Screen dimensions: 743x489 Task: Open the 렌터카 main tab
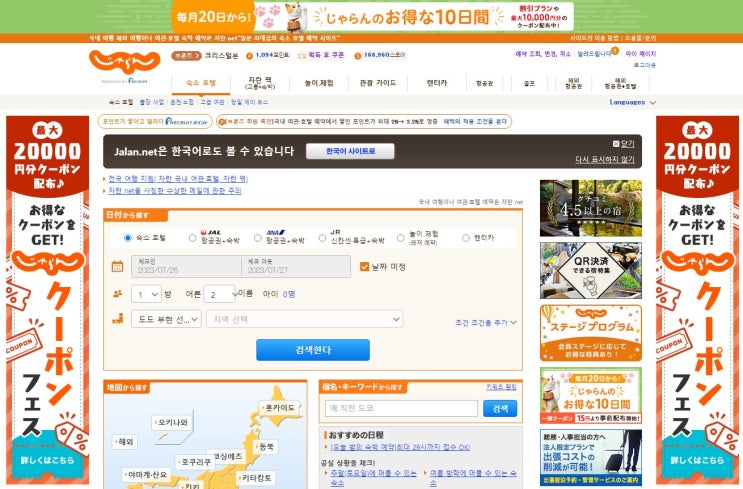pos(436,83)
